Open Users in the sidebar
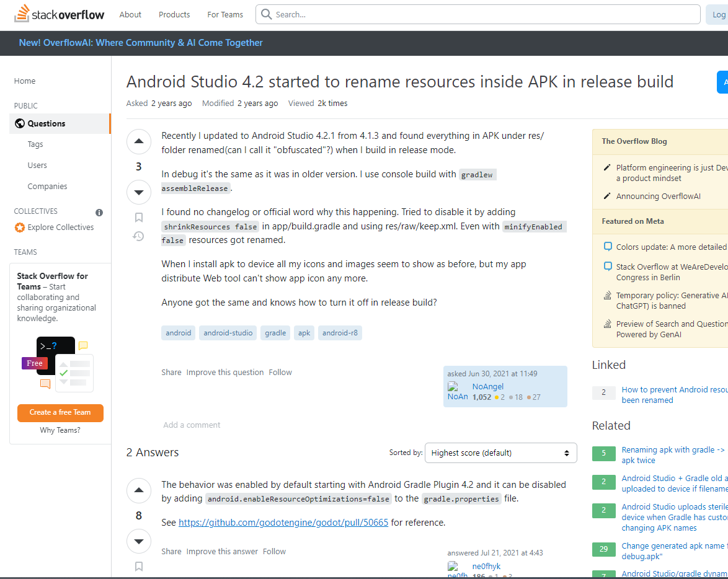728x579 pixels. [37, 166]
